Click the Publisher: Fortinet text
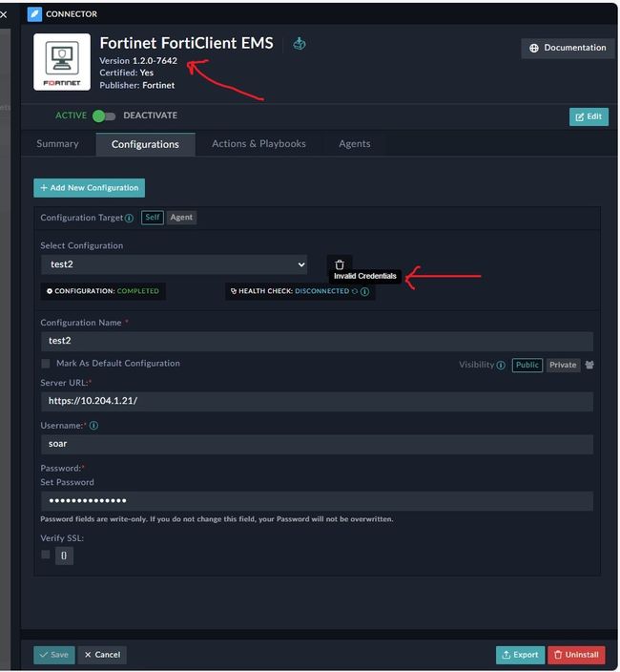The width and height of the screenshot is (620, 672). click(x=137, y=85)
